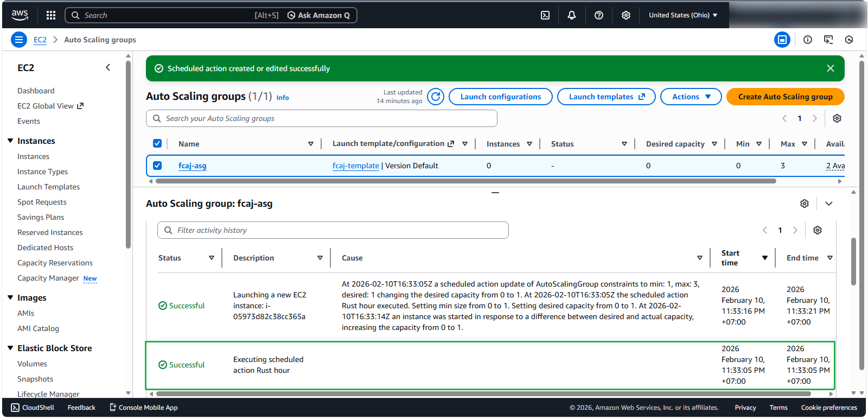Open Capacity Reservations in sidebar
Image resolution: width=868 pixels, height=419 pixels.
tap(55, 263)
